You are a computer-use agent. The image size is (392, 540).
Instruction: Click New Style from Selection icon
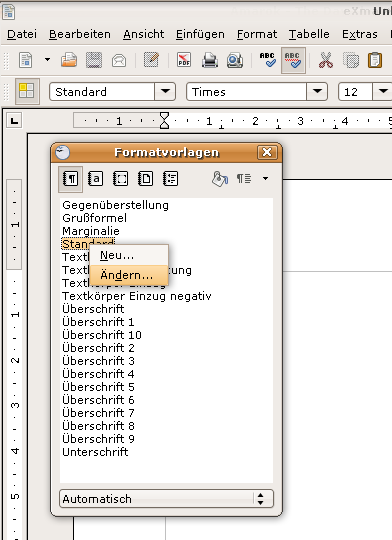[244, 178]
